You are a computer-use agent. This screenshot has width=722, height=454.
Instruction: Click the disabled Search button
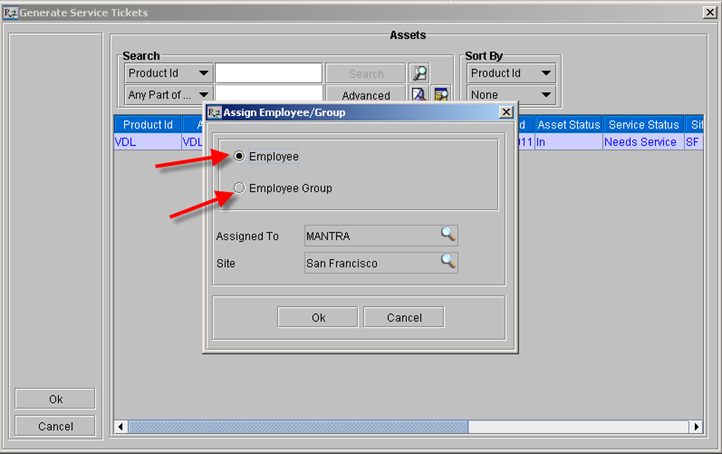click(x=366, y=73)
